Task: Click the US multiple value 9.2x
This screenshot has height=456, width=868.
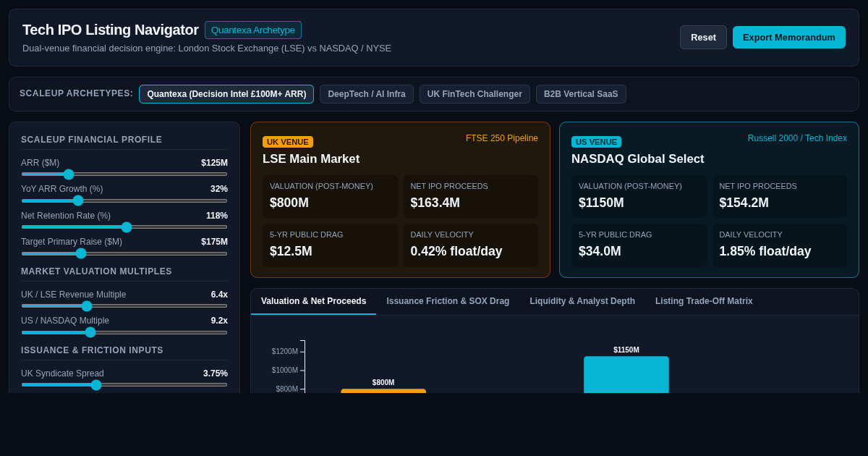Action: [219, 321]
